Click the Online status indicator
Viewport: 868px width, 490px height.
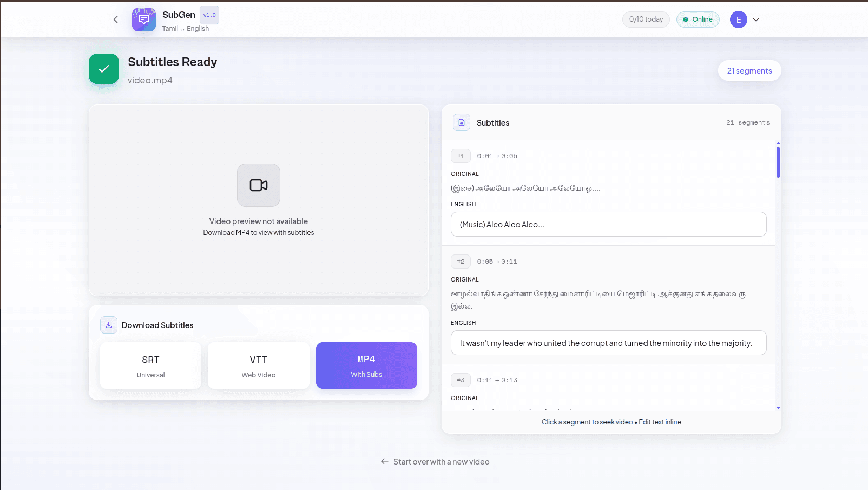click(x=698, y=19)
